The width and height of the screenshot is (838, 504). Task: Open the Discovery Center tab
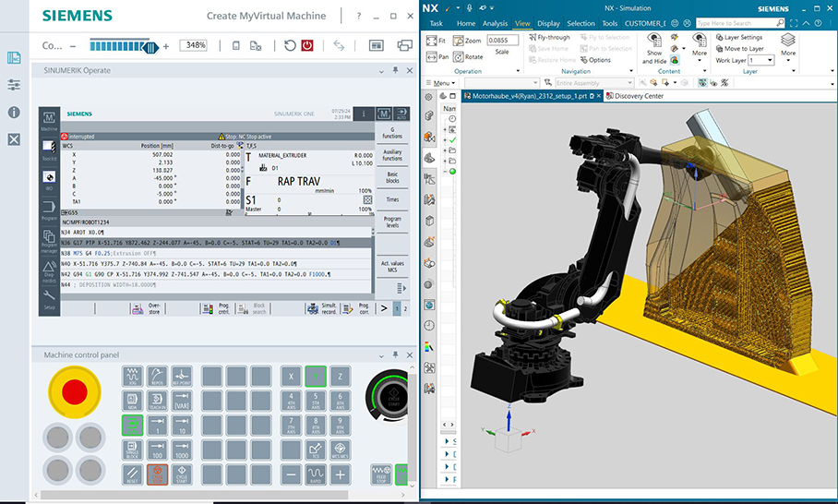pyautogui.click(x=639, y=96)
